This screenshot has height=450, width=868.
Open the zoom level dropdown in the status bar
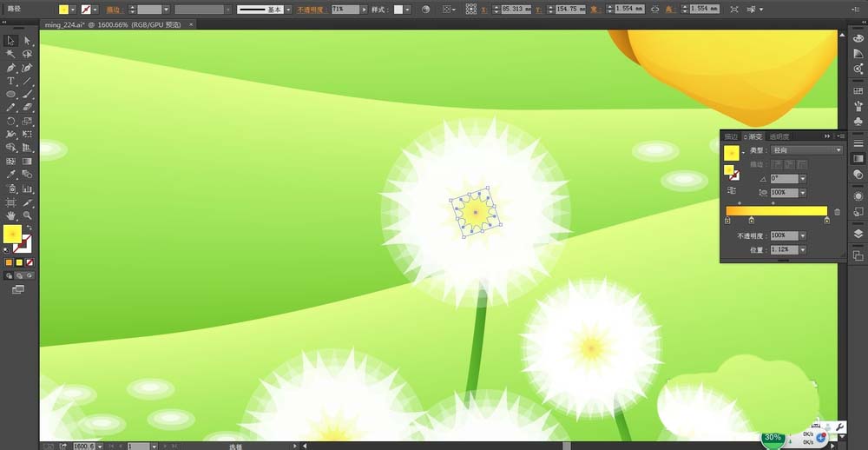point(99,447)
